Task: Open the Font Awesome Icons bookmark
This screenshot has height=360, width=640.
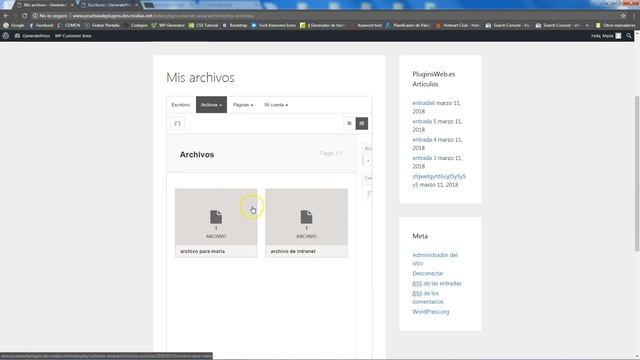Action: (x=274, y=25)
